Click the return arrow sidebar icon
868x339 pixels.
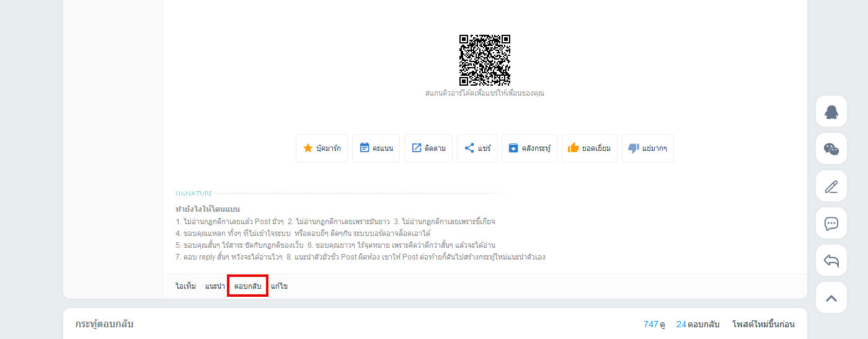pyautogui.click(x=831, y=261)
